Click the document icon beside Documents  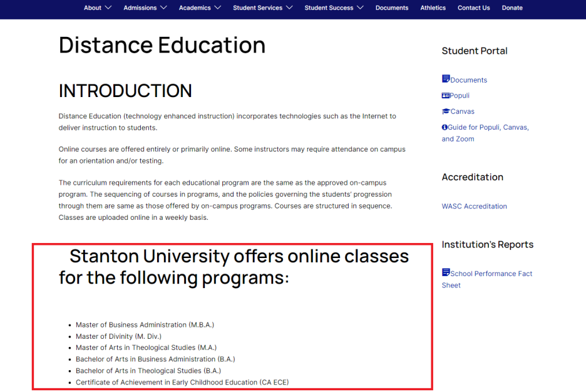point(446,79)
